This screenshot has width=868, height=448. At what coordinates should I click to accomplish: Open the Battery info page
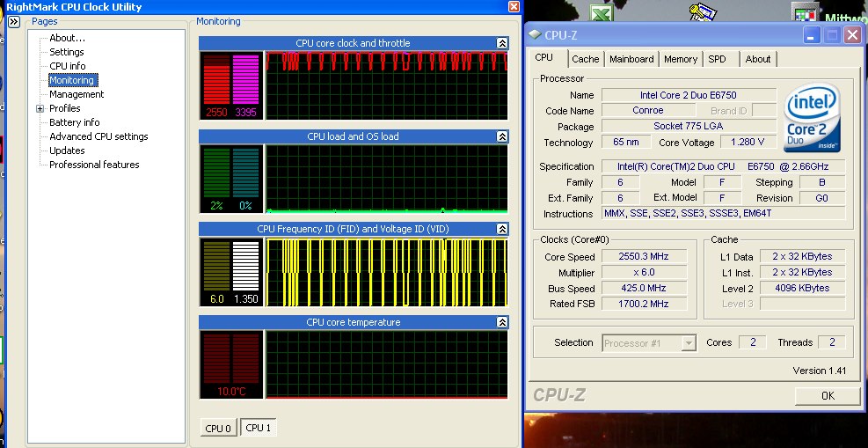tap(74, 122)
